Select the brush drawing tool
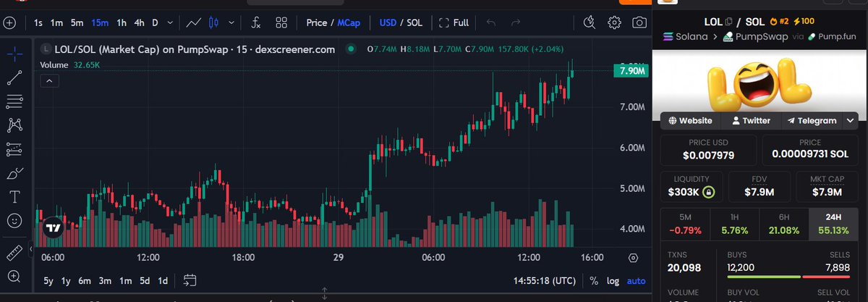Image resolution: width=868 pixels, height=302 pixels. (14, 174)
